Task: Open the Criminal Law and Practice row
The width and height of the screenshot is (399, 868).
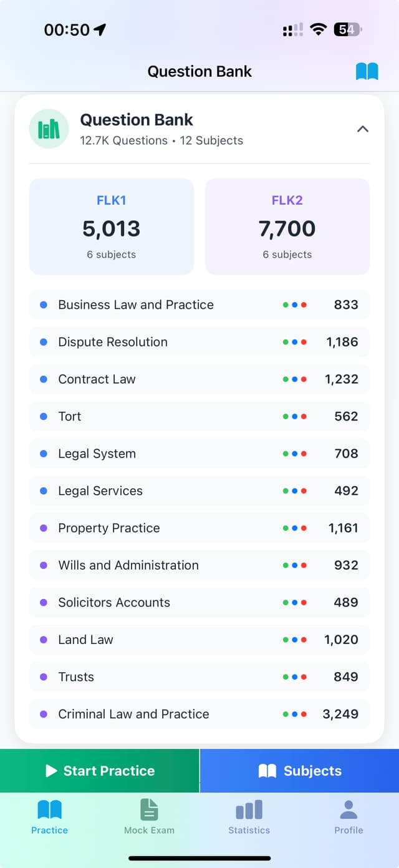Action: tap(199, 714)
